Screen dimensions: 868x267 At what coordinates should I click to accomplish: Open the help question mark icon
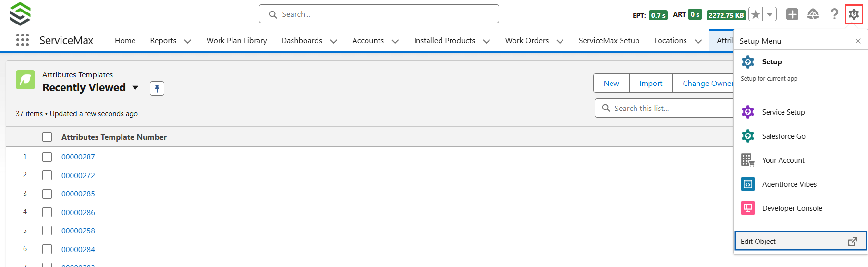[x=834, y=14]
